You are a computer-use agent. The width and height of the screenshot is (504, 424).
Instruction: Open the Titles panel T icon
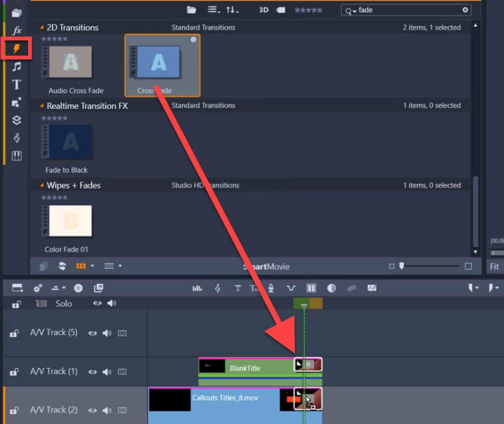(16, 84)
